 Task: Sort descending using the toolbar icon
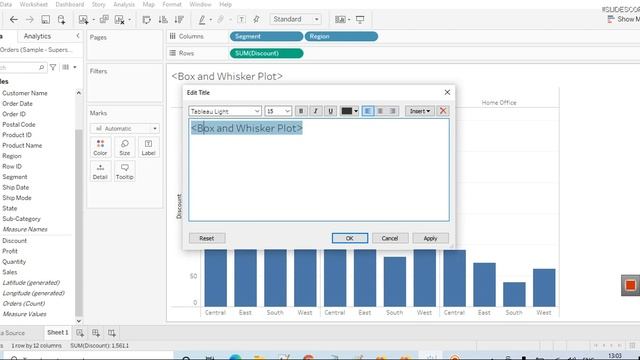[x=179, y=20]
